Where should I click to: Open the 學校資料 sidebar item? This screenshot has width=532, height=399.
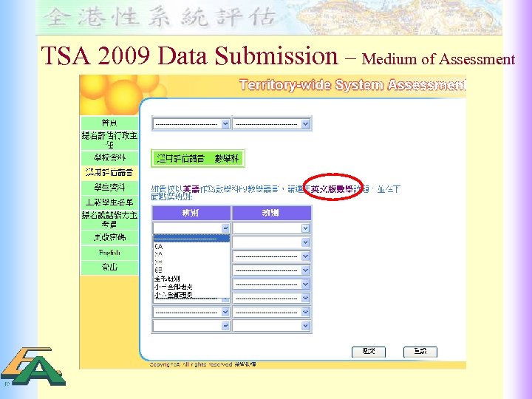pos(109,158)
